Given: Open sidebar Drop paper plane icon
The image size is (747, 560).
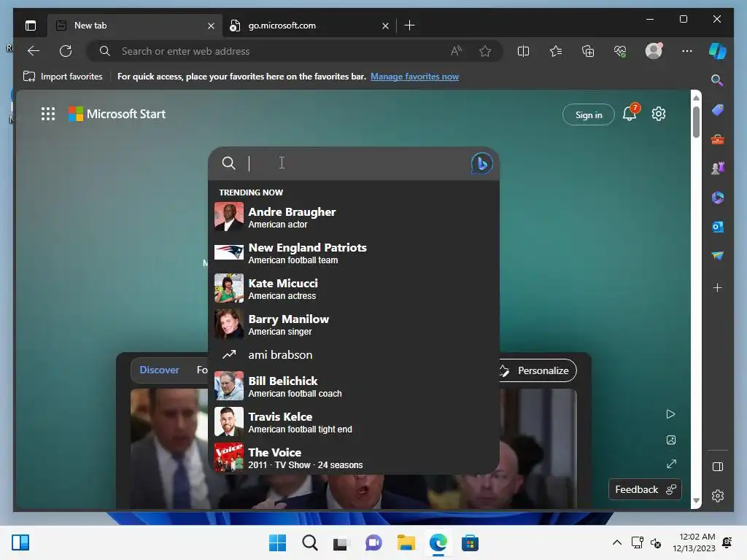Looking at the screenshot, I should click(718, 256).
